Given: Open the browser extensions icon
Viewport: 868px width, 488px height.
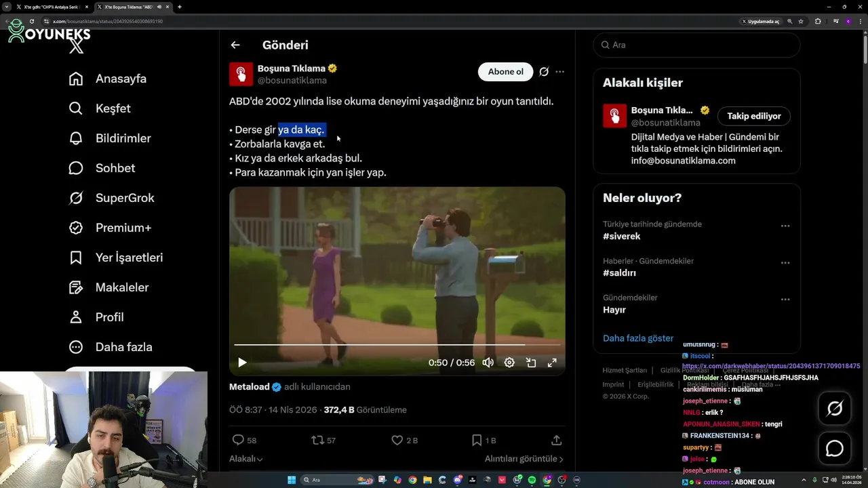Looking at the screenshot, I should [818, 21].
